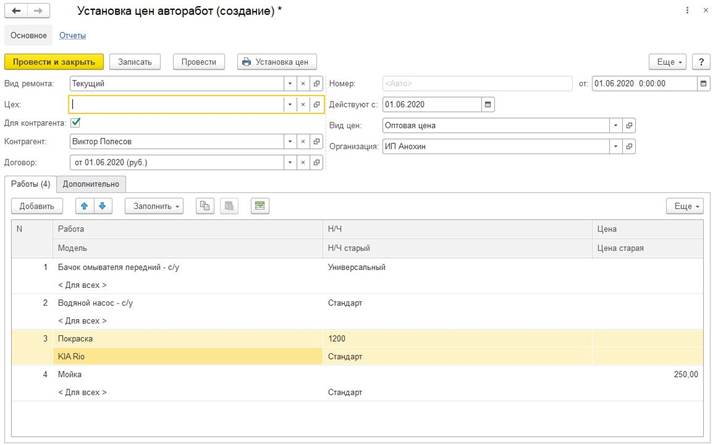Expand the Организация dropdown list

pos(614,145)
